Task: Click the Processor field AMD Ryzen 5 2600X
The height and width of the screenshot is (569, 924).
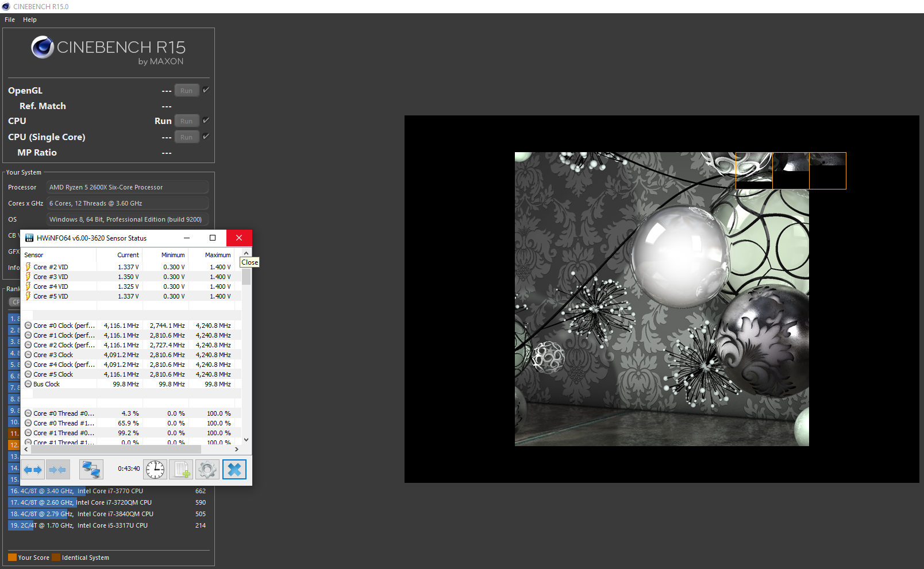Action: coord(128,187)
